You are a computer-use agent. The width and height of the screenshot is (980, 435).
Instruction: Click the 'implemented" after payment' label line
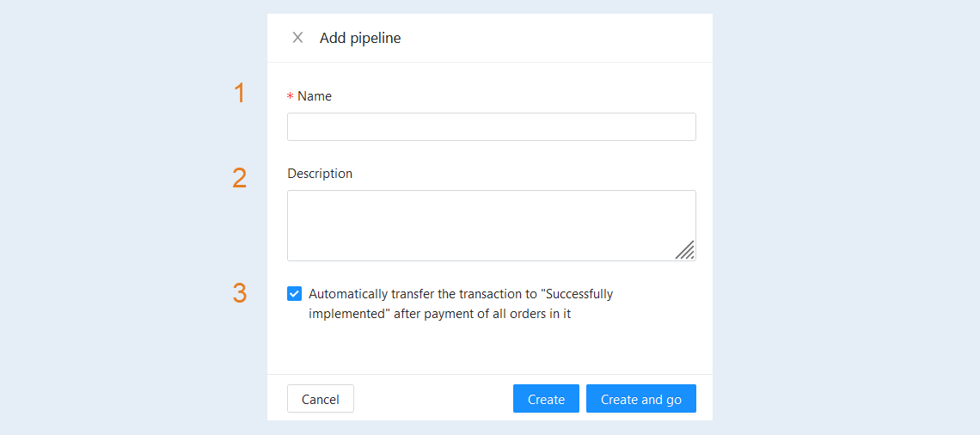[440, 315]
